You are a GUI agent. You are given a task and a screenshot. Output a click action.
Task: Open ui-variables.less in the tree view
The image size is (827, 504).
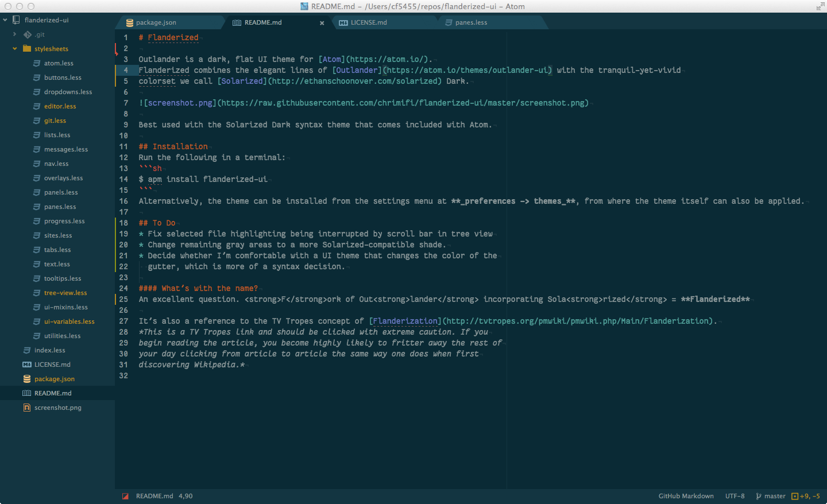69,321
